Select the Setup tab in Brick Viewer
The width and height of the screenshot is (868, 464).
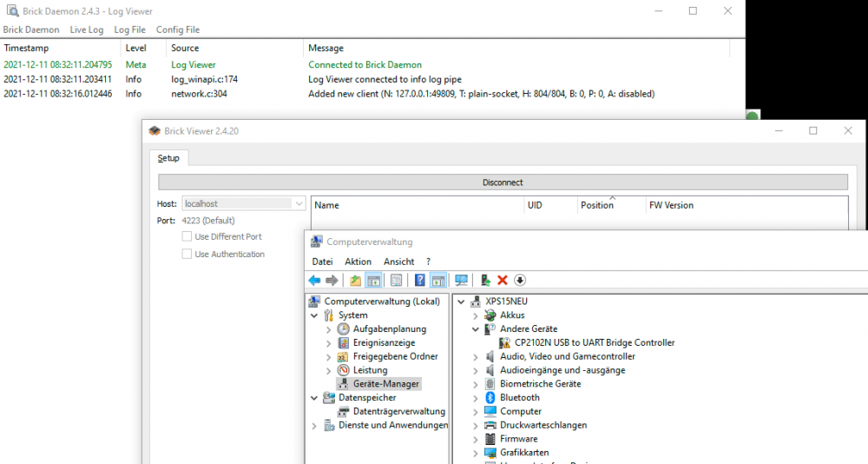click(x=168, y=158)
